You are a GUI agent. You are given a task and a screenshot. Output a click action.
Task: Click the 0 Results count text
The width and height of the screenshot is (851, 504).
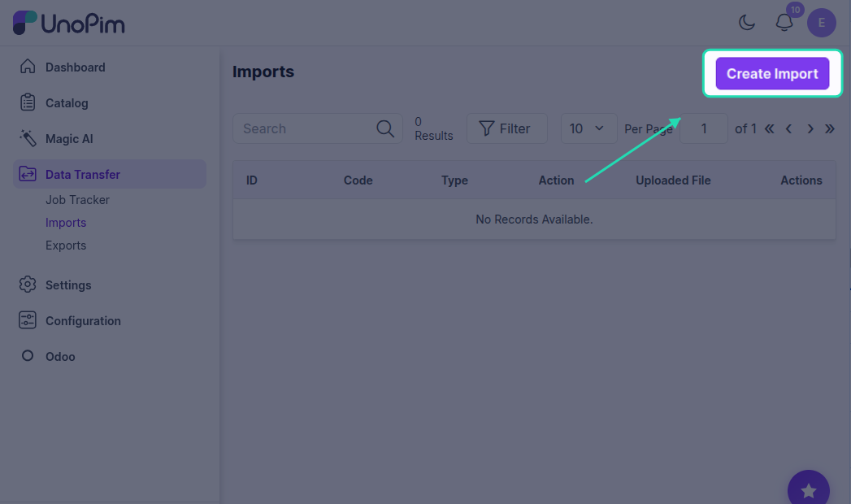(x=434, y=128)
